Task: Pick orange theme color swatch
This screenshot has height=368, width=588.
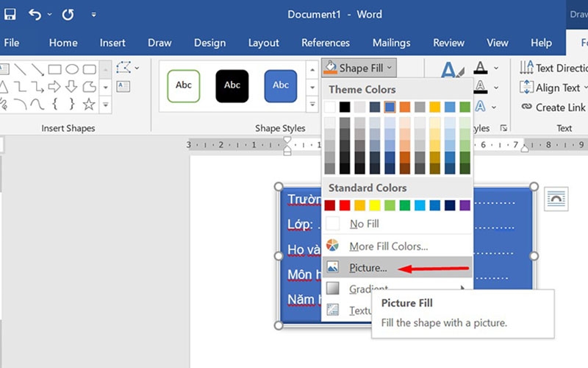Action: 405,107
